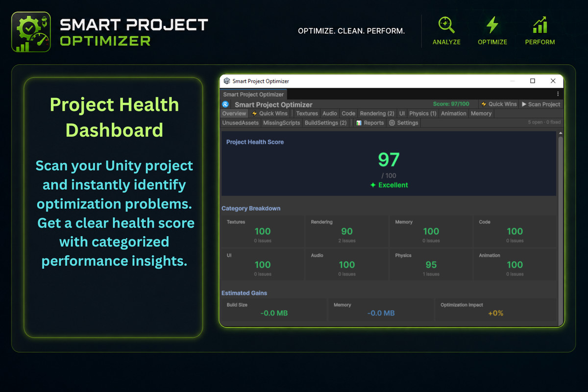Click the Project Health Score value 97
The height and width of the screenshot is (392, 588).
tap(389, 160)
